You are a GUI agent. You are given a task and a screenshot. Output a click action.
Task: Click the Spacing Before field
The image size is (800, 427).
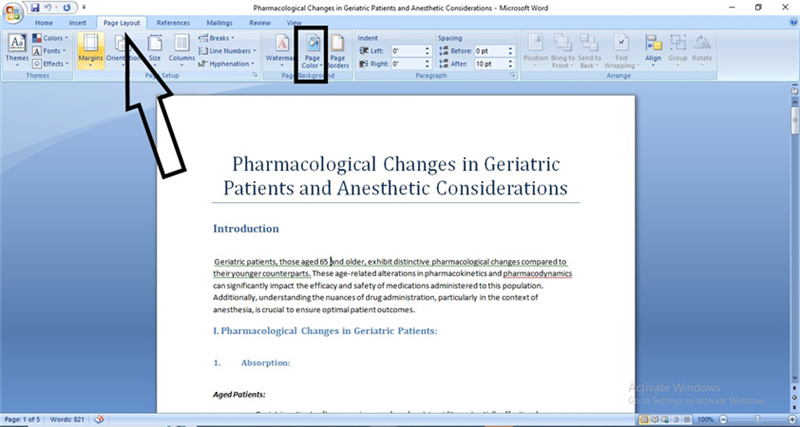tap(490, 51)
